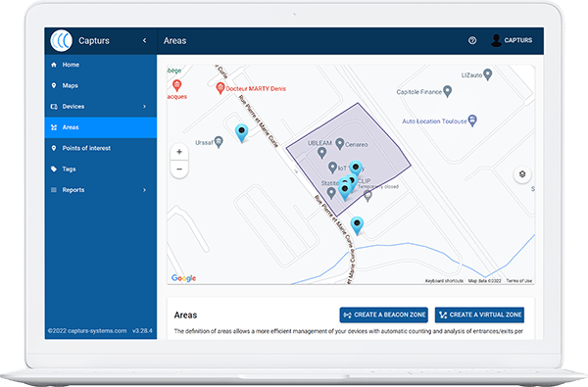Go to the Maps menu item

101,85
